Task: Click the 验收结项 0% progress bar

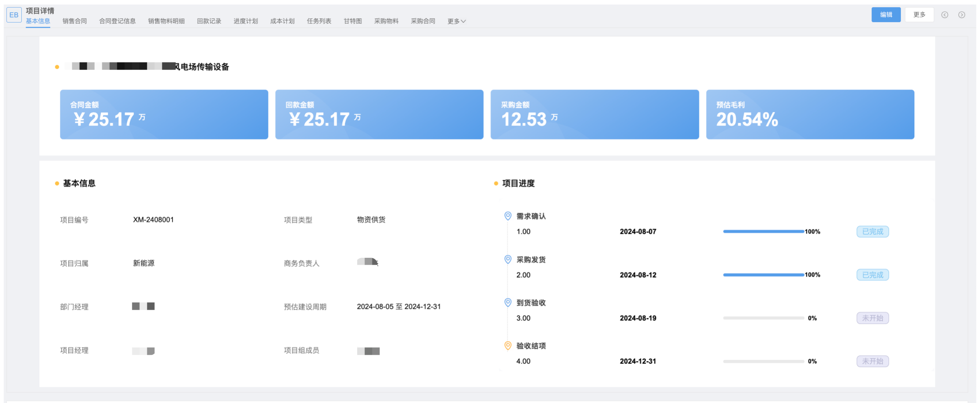Action: [x=764, y=361]
